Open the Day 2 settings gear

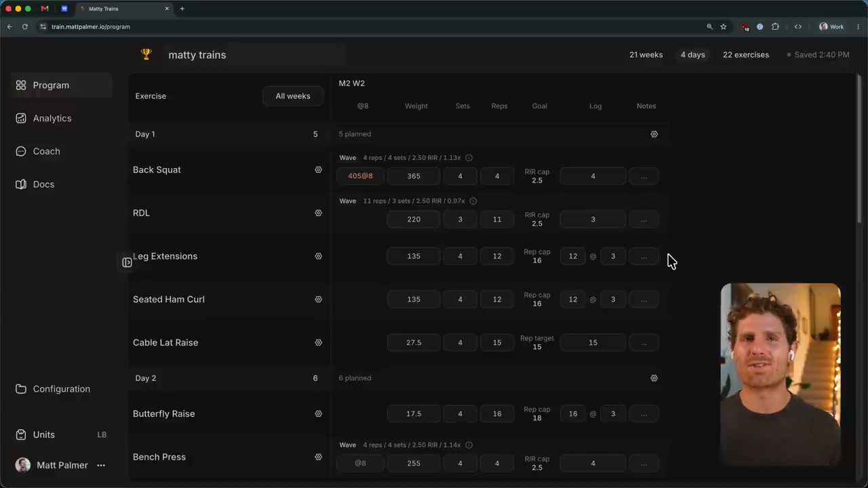pos(654,378)
